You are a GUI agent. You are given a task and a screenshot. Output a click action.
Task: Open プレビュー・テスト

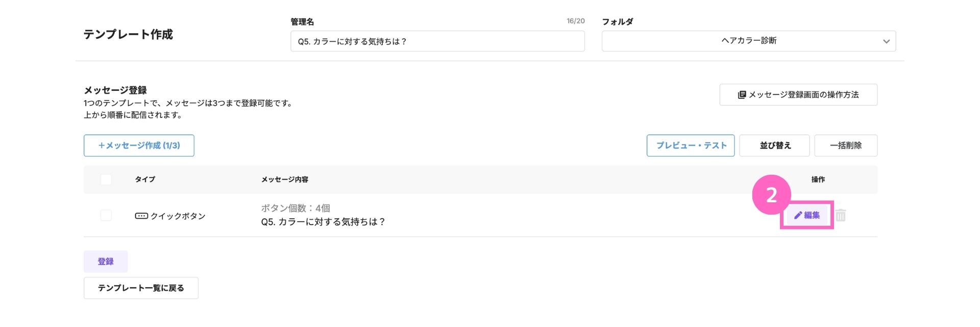(691, 146)
